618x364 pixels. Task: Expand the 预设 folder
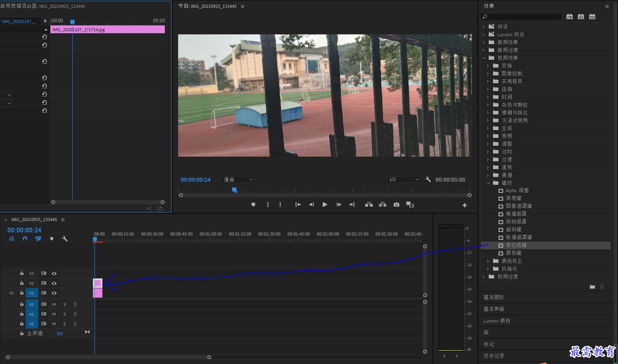point(484,27)
